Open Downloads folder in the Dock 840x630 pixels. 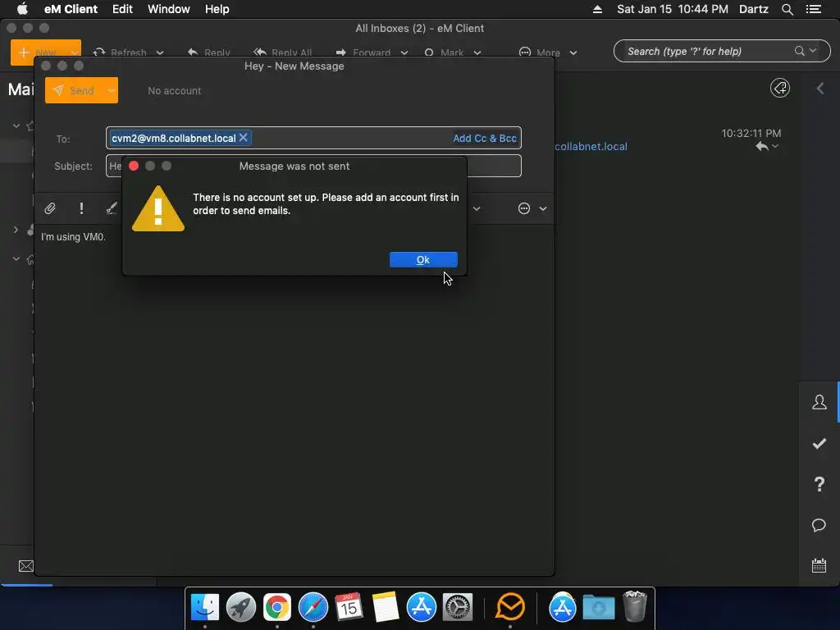click(x=598, y=607)
